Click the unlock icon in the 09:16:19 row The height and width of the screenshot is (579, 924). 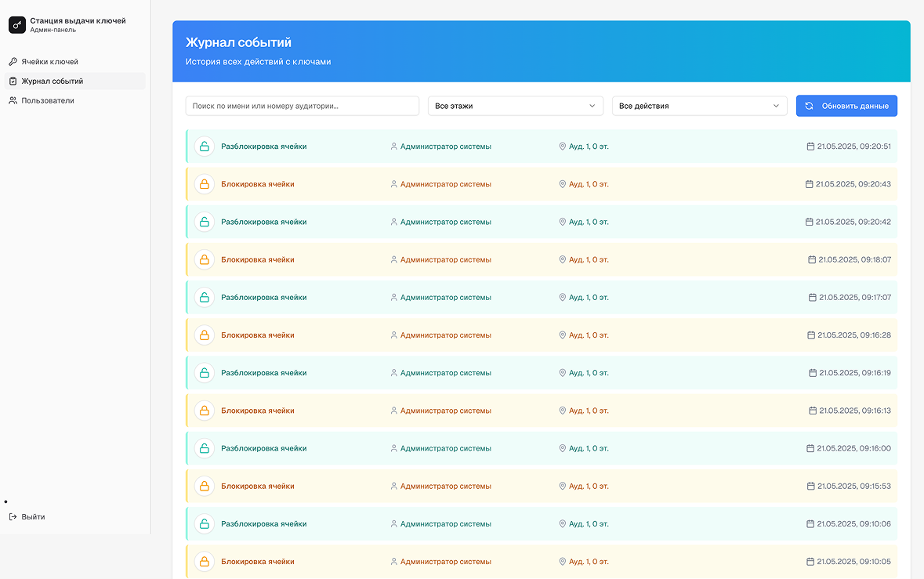click(205, 373)
